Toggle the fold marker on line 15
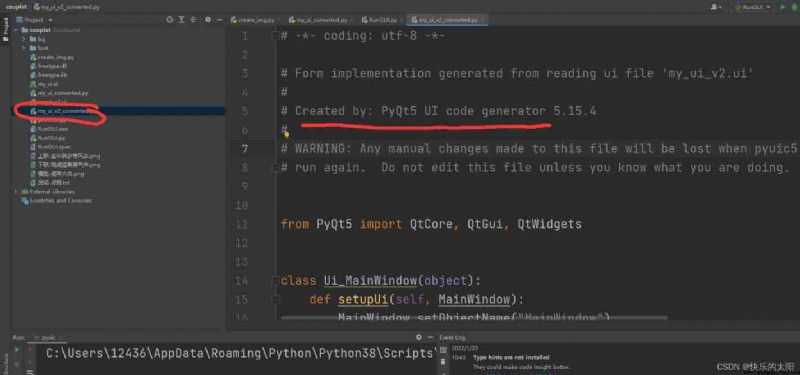This screenshot has width=800, height=375. pos(276,299)
